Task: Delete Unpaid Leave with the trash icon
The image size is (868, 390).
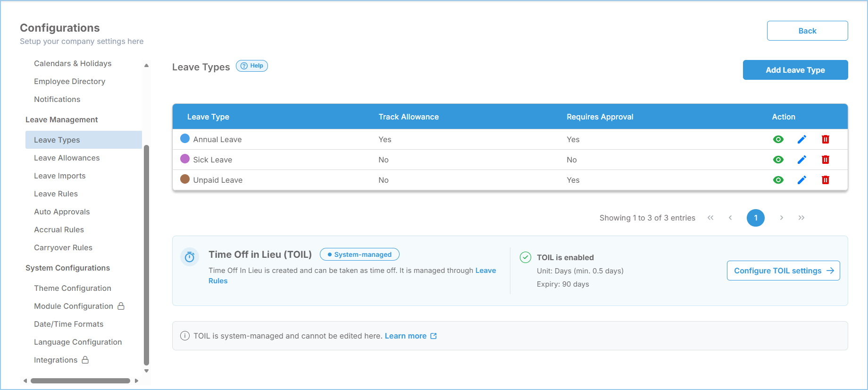Action: point(826,180)
